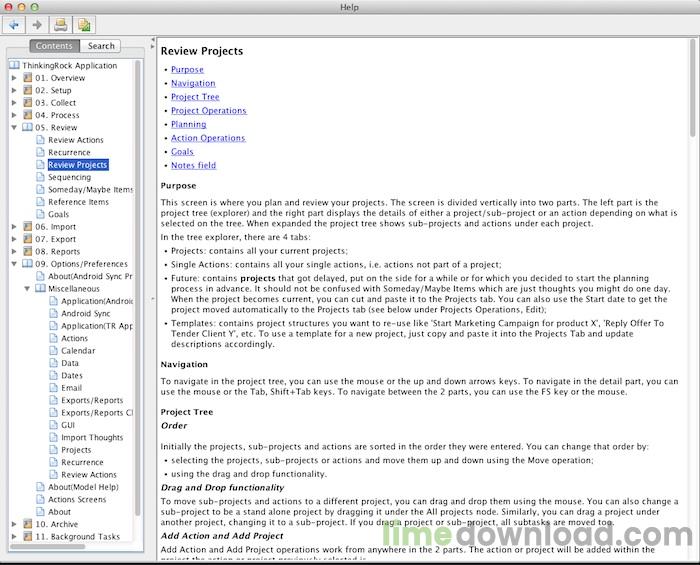
Task: Expand the 10. Archive tree node
Action: (x=14, y=524)
